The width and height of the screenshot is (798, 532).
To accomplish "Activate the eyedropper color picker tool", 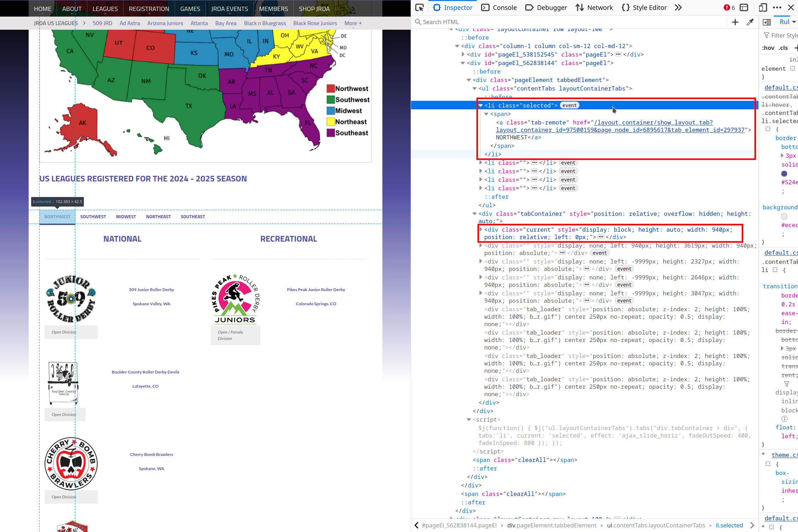I will point(750,22).
